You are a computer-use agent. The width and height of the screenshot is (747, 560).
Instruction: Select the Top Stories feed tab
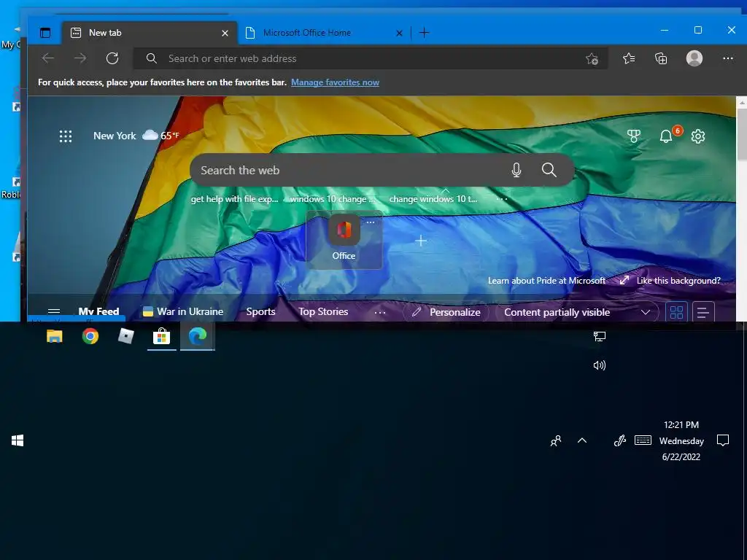323,312
